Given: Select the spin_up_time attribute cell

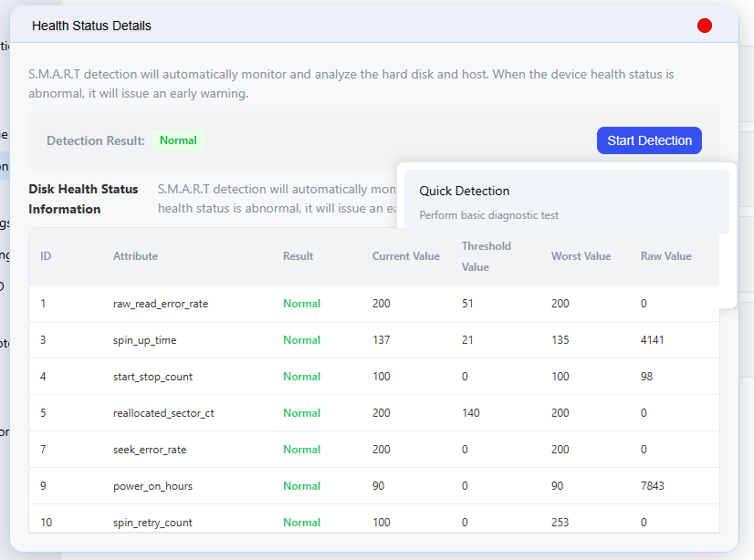Looking at the screenshot, I should pos(145,340).
